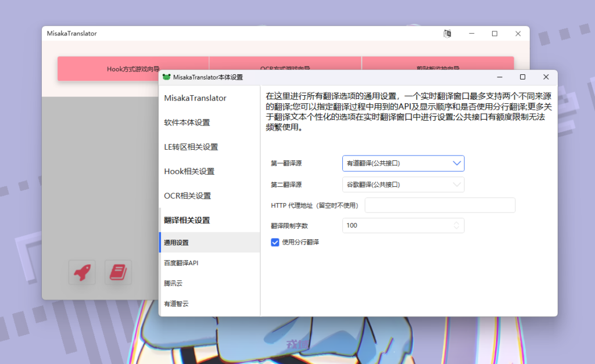Viewport: 595px width, 364px height.
Task: Toggle the 使用分行翻译 checkbox
Action: pos(275,242)
